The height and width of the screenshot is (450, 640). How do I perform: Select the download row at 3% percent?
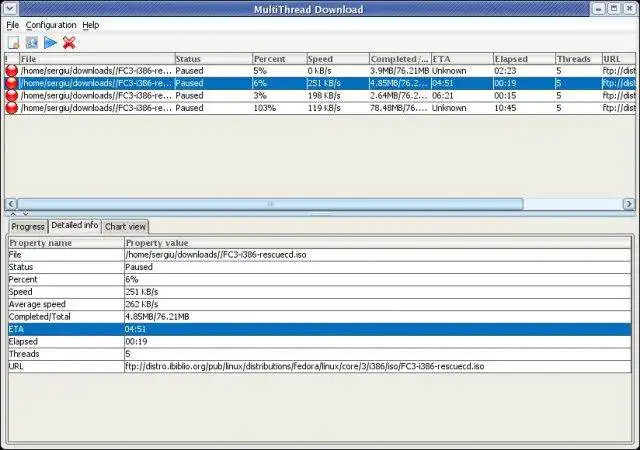pos(320,96)
